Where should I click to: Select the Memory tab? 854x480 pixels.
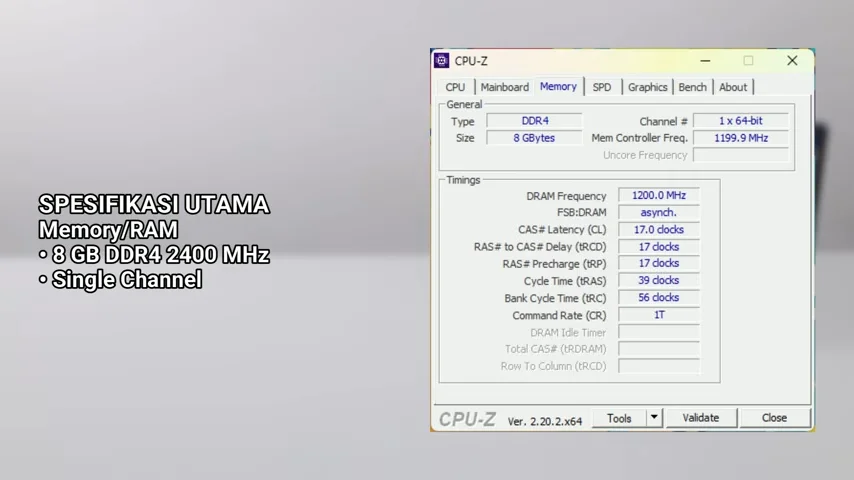558,87
